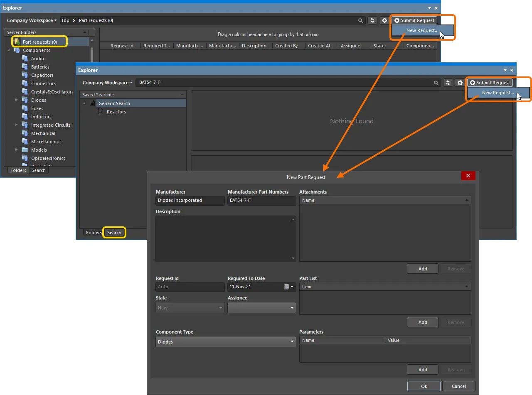Click the Resistors saved search document icon
The width and height of the screenshot is (532, 395).
click(101, 112)
